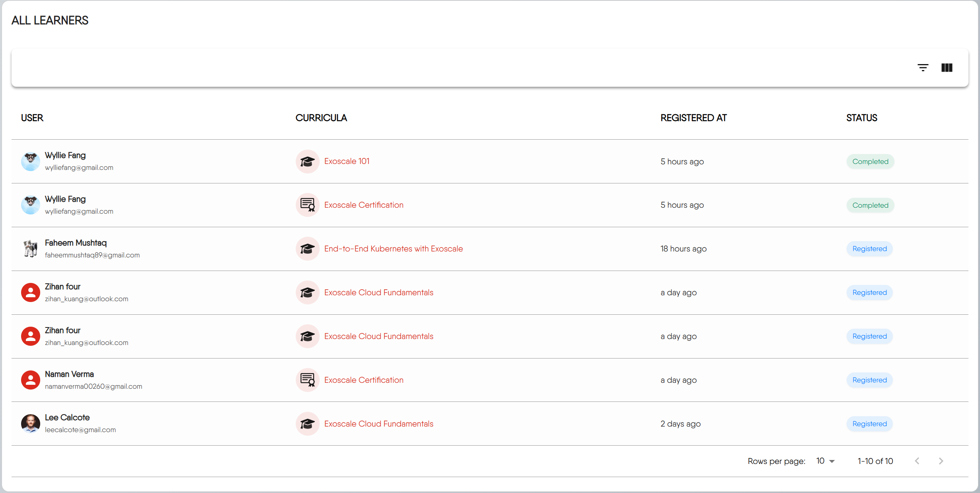Go to the previous page of learners
Image resolution: width=980 pixels, height=493 pixels.
pos(917,461)
